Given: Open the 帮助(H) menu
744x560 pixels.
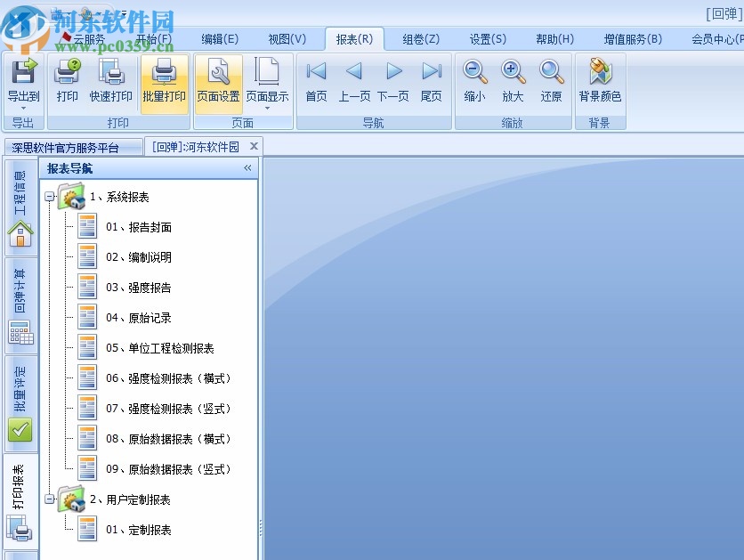Looking at the screenshot, I should (552, 39).
